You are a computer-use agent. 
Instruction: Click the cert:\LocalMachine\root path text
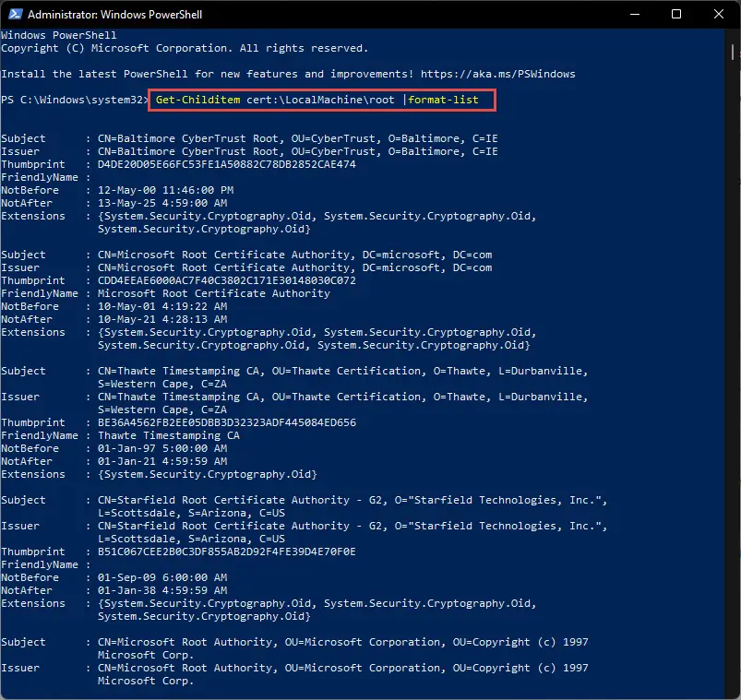pyautogui.click(x=320, y=100)
